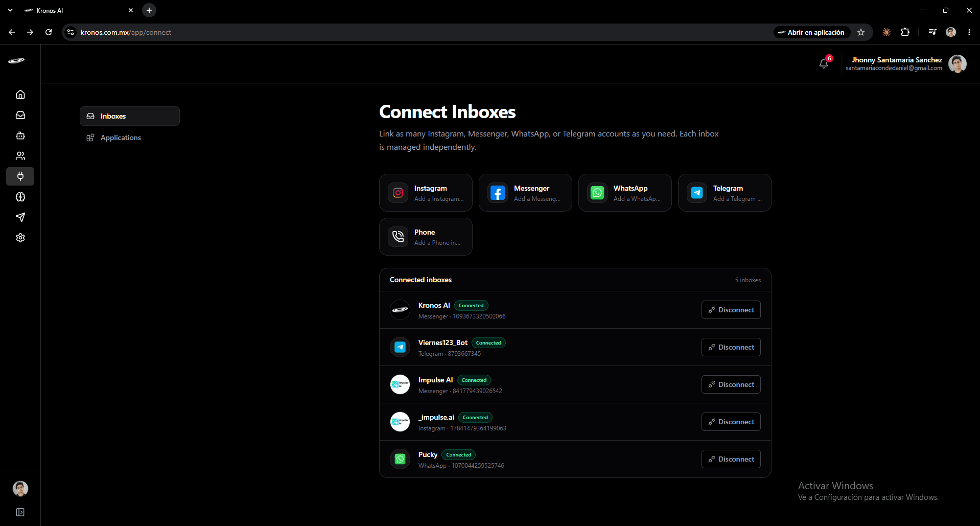980x526 pixels.
Task: Click the browser back arrow
Action: coord(12,32)
